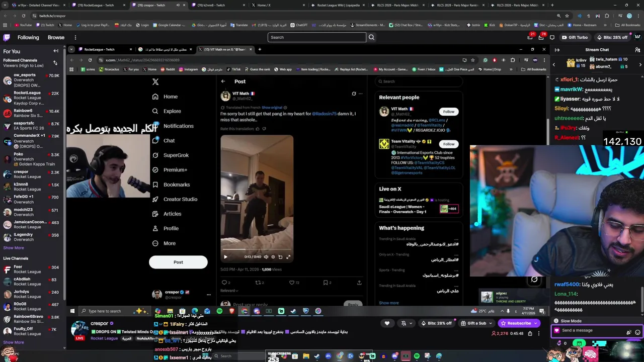The image size is (644, 362).
Task: Click the Gift Turbo button
Action: click(x=575, y=37)
